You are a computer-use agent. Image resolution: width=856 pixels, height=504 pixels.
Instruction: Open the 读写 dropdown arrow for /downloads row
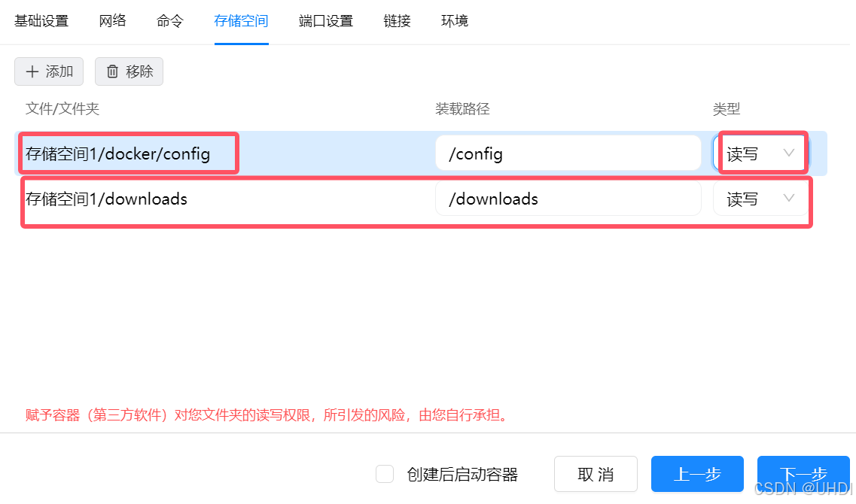click(x=788, y=199)
